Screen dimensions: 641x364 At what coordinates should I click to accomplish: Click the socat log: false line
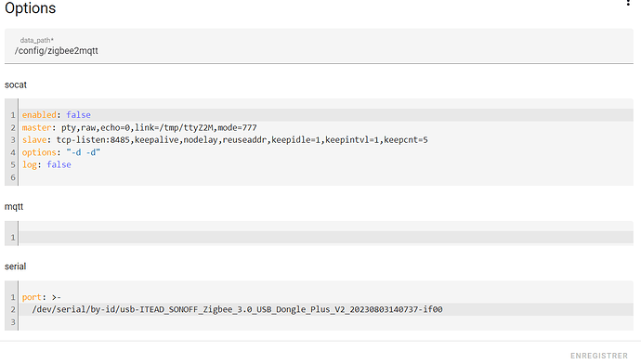pos(326,164)
